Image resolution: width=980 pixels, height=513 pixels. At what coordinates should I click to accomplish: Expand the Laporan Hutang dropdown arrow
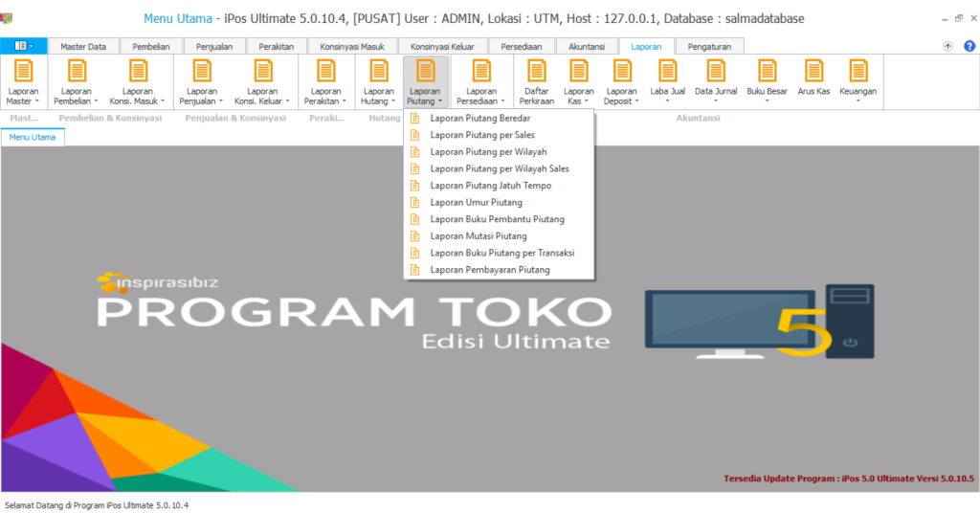(x=393, y=101)
